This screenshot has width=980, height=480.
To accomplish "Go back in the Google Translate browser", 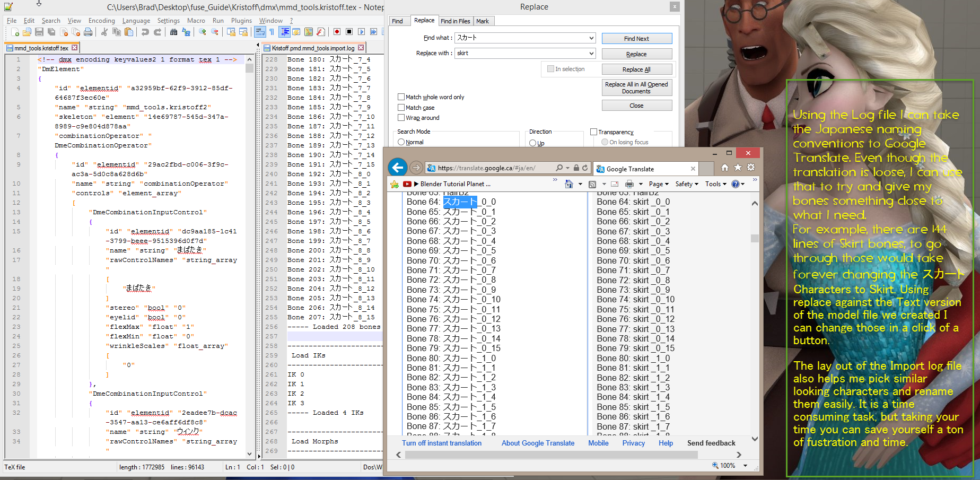I will pyautogui.click(x=398, y=168).
